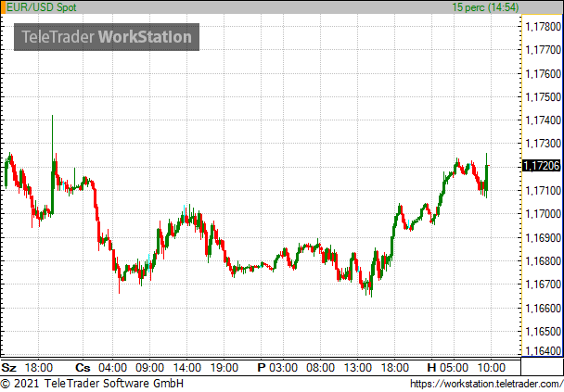Screen dimensions: 564x392
Task: Click the 1,17400 price axis label
Action: tap(544, 120)
